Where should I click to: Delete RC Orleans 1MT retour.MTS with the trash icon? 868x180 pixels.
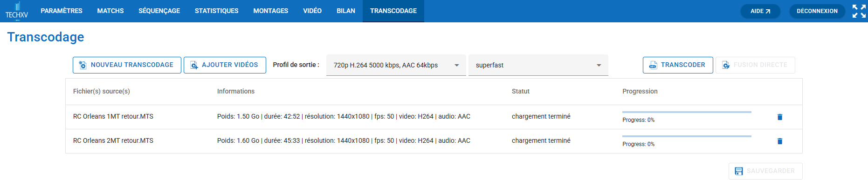(x=780, y=117)
